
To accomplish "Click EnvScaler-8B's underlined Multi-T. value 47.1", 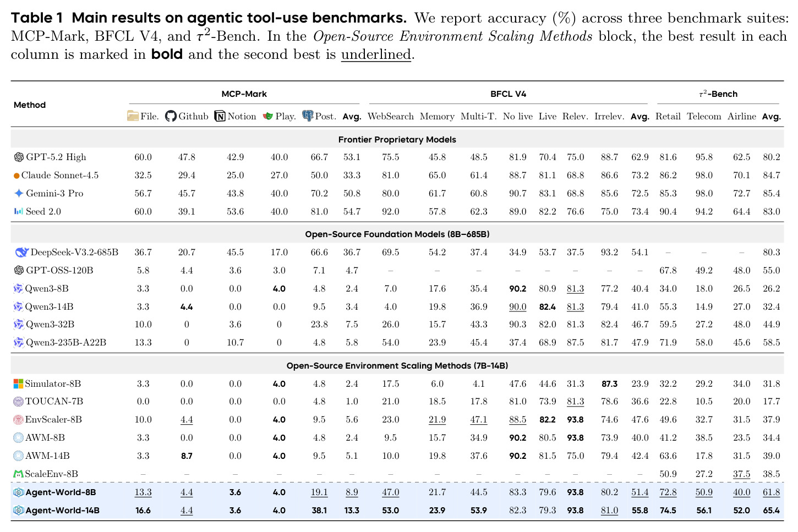I will pos(479,420).
